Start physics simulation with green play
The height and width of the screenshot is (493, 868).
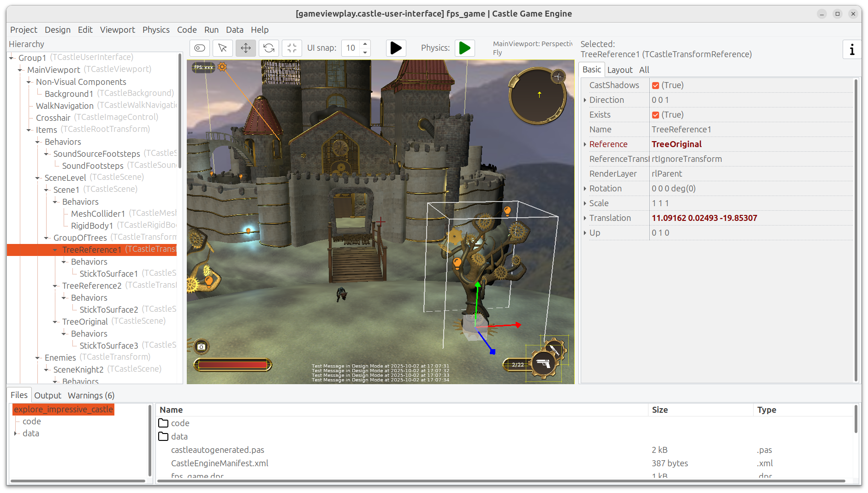point(465,48)
